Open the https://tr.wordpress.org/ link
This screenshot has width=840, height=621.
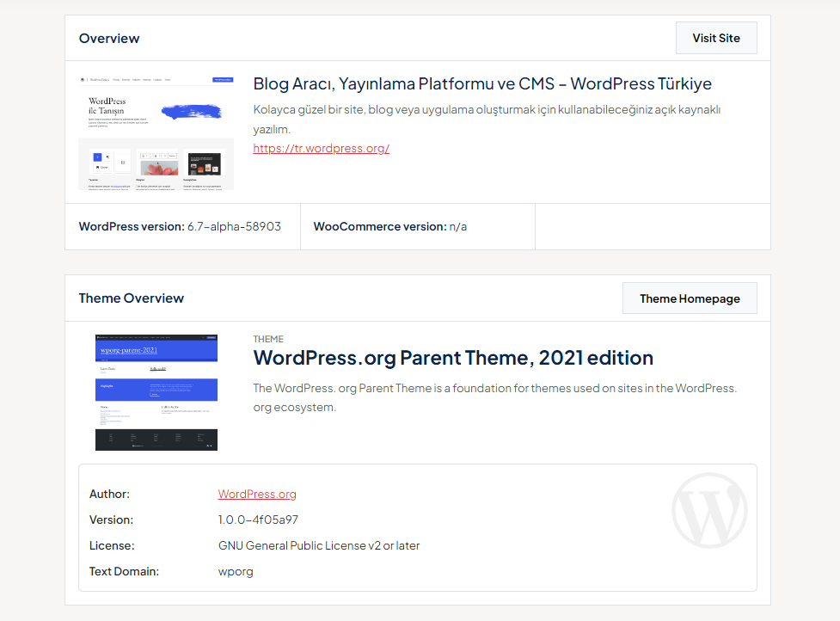coord(321,149)
